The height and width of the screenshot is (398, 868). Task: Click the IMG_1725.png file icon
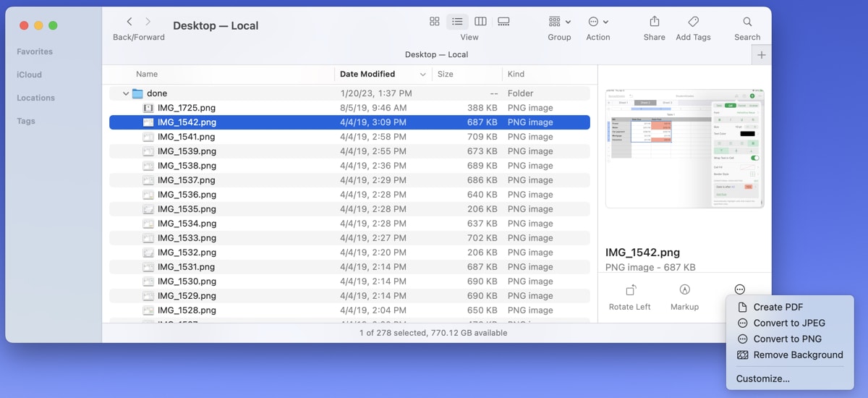coord(148,108)
